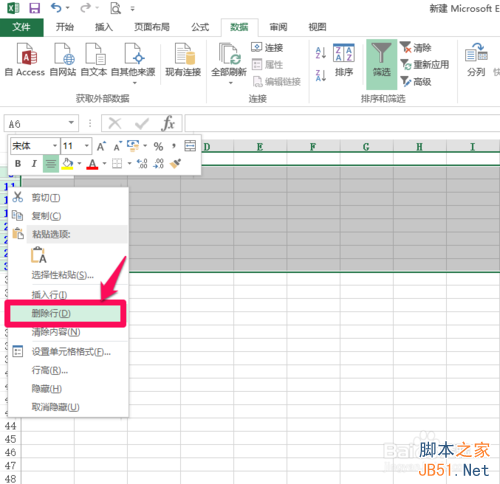Screen dimensions: 500x484
Task: Toggle Italic in mini toolbar
Action: 34,163
